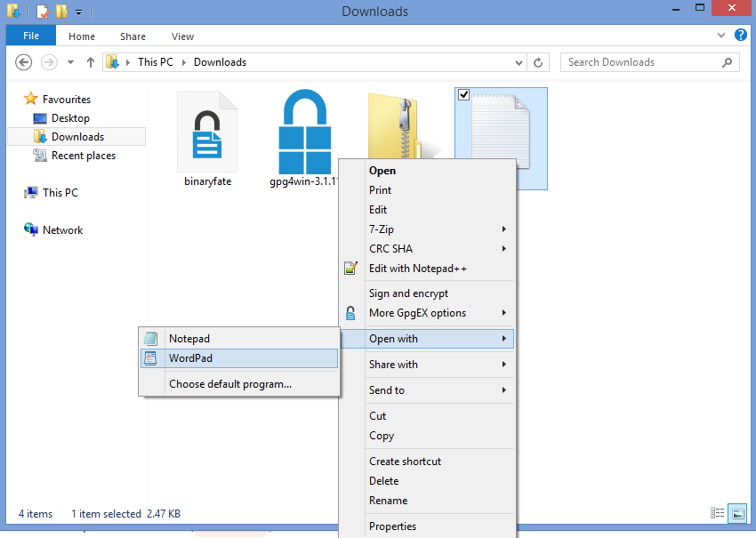Screen dimensions: 756x538
Task: Click the Edit with Notepad++ icon
Action: point(351,269)
